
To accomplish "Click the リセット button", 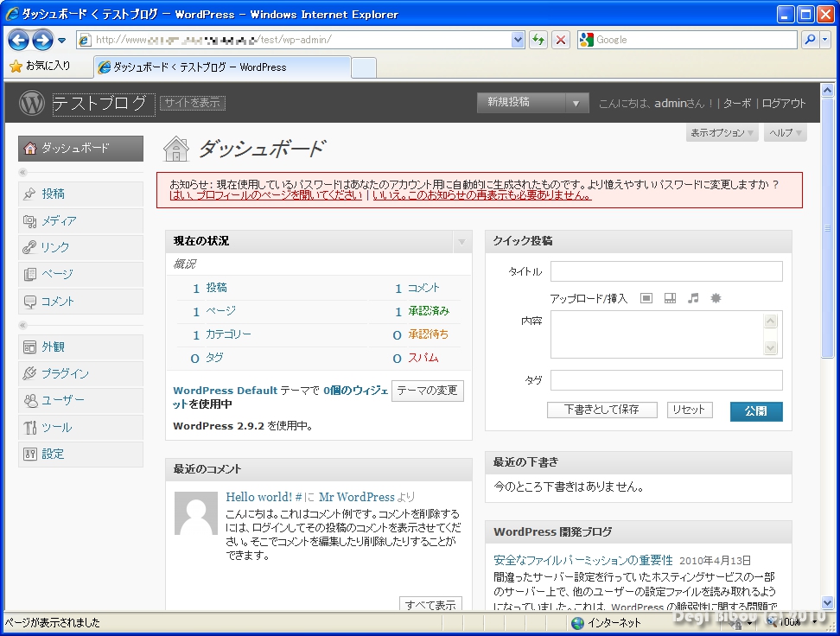I will click(x=690, y=410).
